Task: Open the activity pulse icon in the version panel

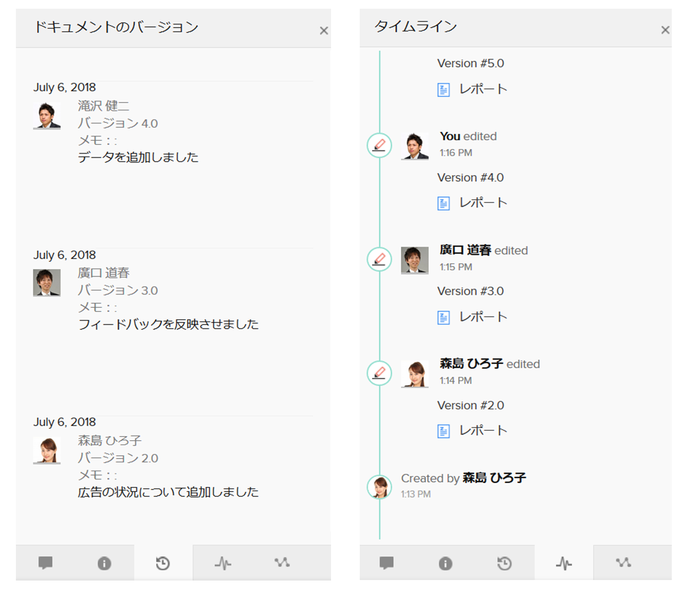Action: 221,563
